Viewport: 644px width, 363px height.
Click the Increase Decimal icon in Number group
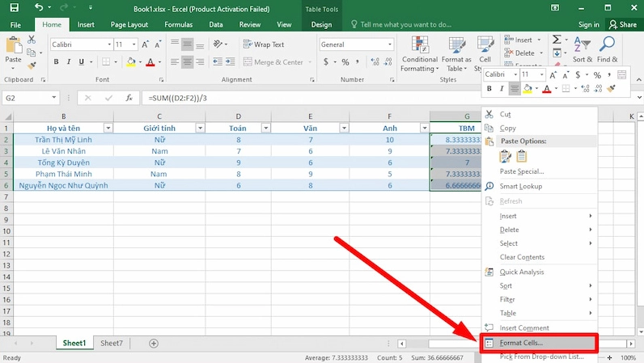[375, 62]
